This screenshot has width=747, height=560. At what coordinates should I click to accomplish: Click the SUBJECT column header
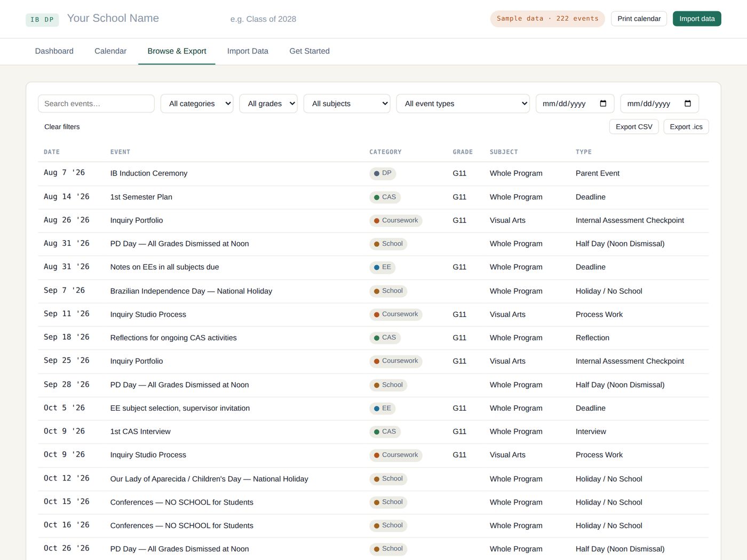[504, 152]
